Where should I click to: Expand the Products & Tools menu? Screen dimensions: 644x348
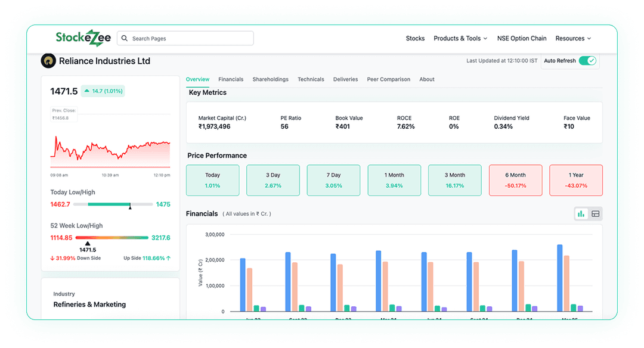tap(460, 38)
